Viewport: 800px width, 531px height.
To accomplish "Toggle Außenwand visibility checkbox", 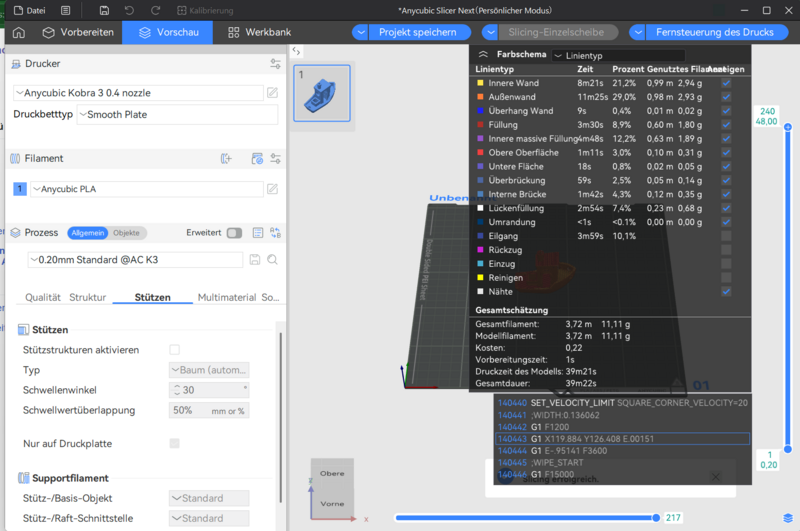I will click(726, 97).
